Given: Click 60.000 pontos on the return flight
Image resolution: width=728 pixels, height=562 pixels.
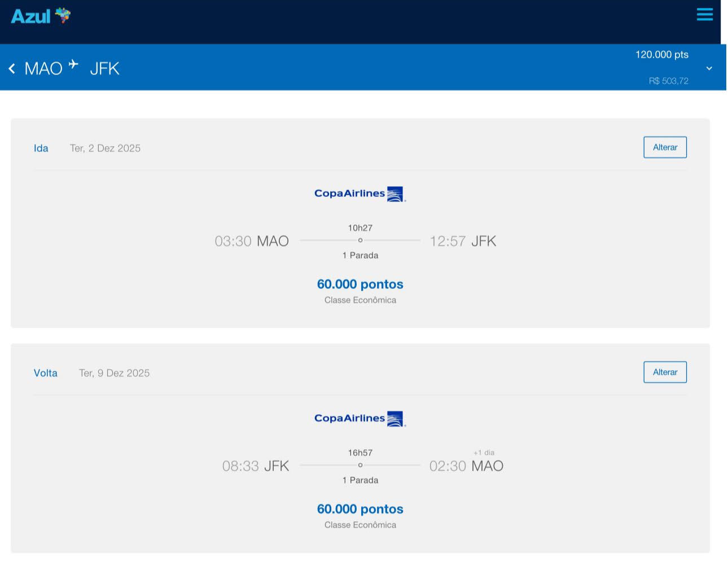Looking at the screenshot, I should [360, 509].
